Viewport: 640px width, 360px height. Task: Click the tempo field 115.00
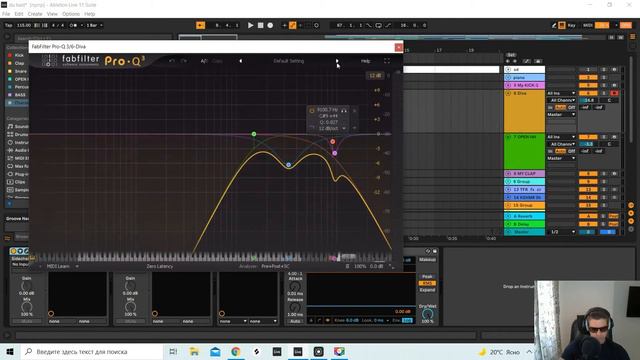tap(24, 25)
